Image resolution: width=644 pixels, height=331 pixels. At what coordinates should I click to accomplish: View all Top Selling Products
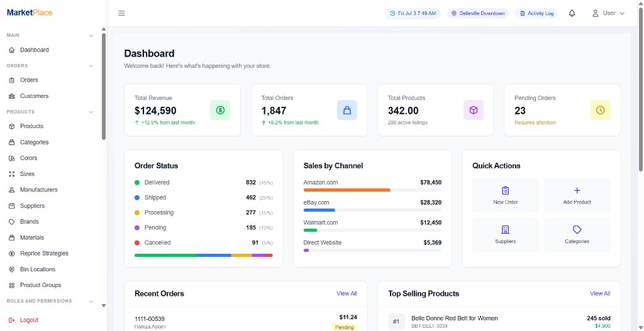600,294
